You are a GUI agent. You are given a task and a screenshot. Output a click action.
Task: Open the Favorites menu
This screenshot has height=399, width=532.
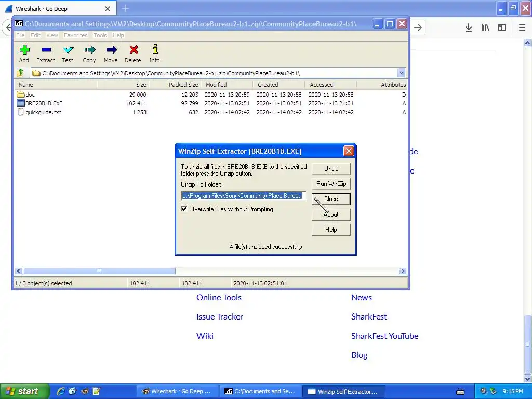click(x=76, y=35)
